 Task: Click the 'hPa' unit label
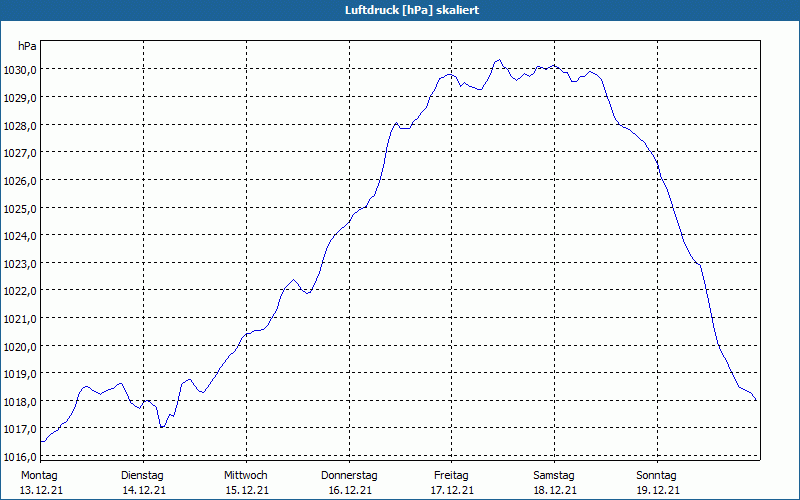[x=27, y=46]
